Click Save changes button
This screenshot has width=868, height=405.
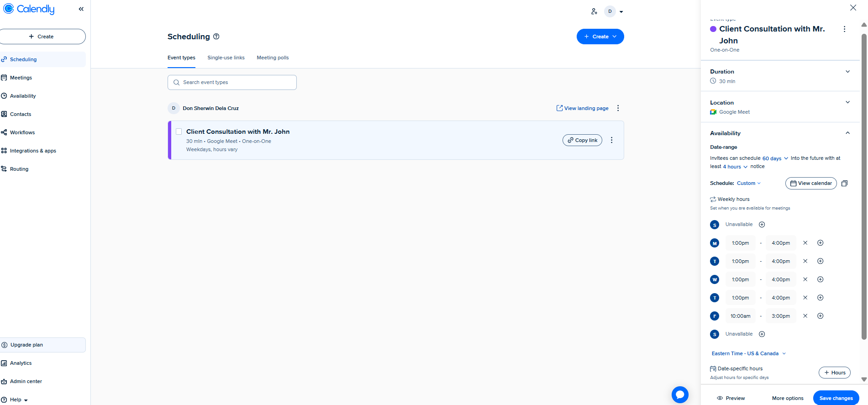tap(836, 398)
